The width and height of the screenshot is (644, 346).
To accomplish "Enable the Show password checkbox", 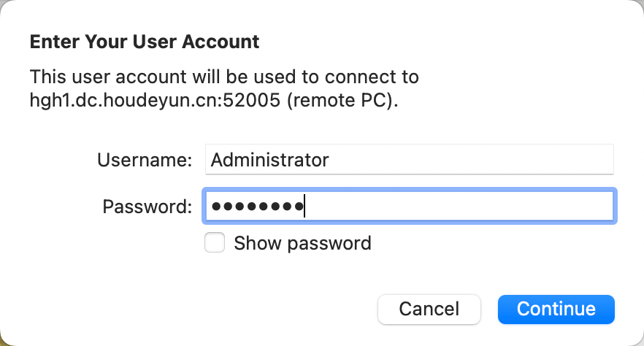I will 215,242.
